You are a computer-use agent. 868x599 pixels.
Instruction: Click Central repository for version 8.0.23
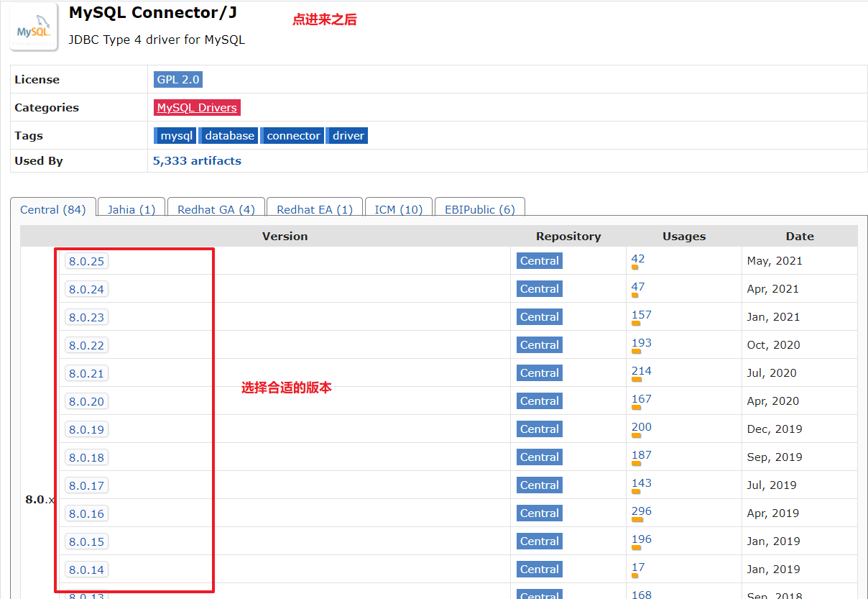pos(540,316)
